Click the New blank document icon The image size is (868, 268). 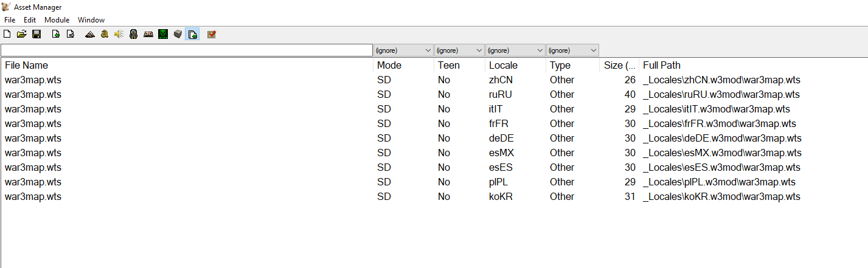7,34
